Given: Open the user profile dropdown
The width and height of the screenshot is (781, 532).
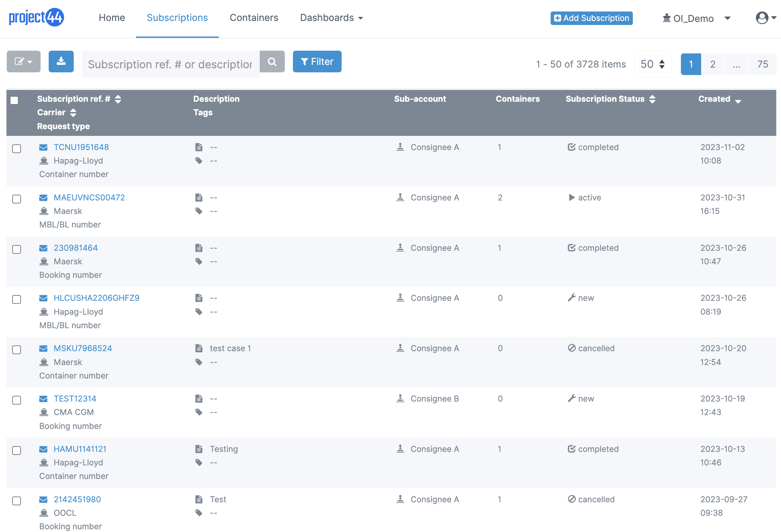Looking at the screenshot, I should pos(766,18).
